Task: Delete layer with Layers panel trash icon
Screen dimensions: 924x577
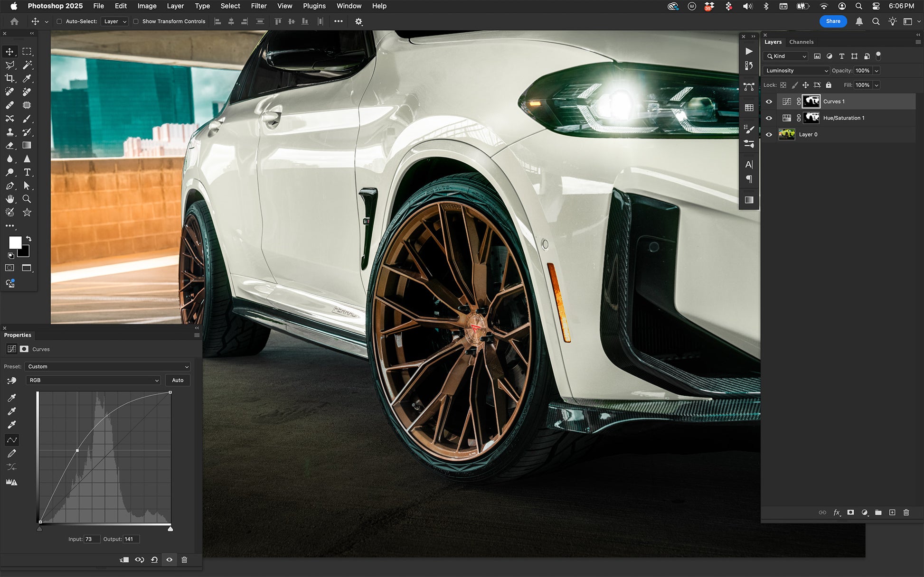Action: [x=906, y=512]
